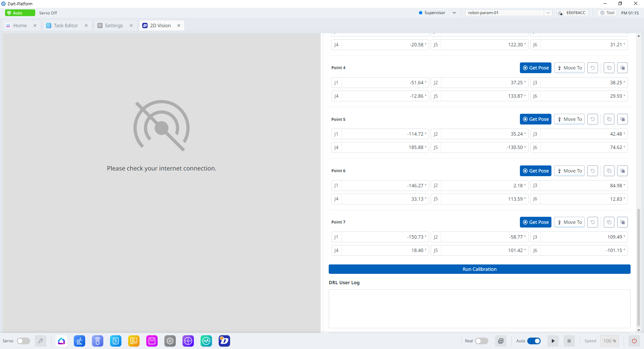This screenshot has height=349, width=644.
Task: Expand the Supervisor role dropdown
Action: click(438, 13)
